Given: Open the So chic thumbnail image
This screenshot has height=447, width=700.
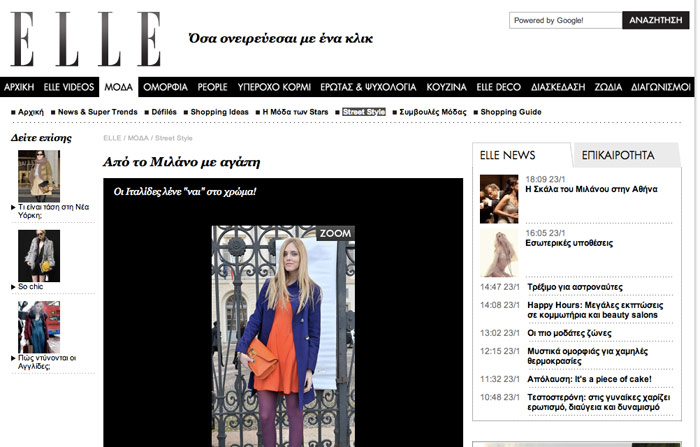Looking at the screenshot, I should (39, 256).
